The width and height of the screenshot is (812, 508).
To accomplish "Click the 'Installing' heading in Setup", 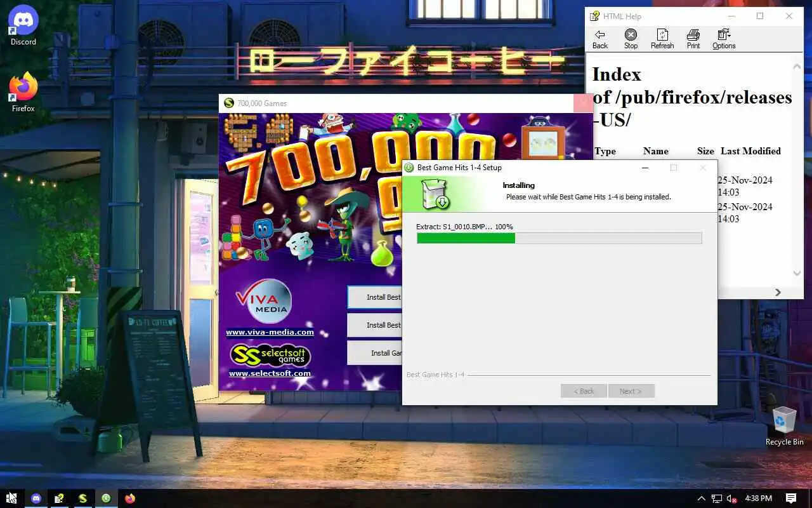I will coord(518,185).
